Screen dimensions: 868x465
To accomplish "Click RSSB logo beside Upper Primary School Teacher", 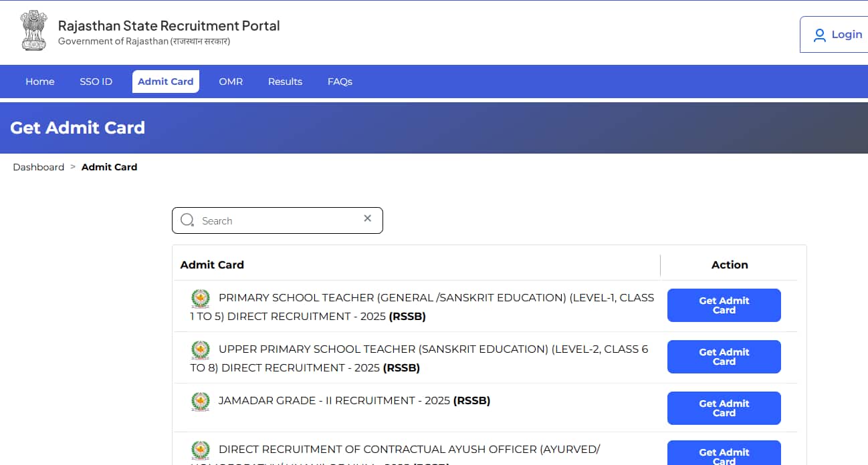I will pyautogui.click(x=200, y=349).
